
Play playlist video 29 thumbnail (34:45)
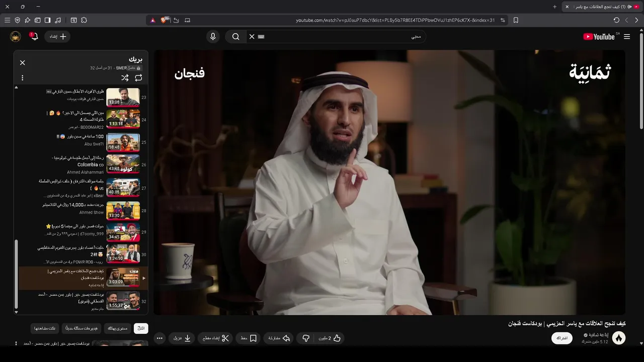pyautogui.click(x=123, y=232)
